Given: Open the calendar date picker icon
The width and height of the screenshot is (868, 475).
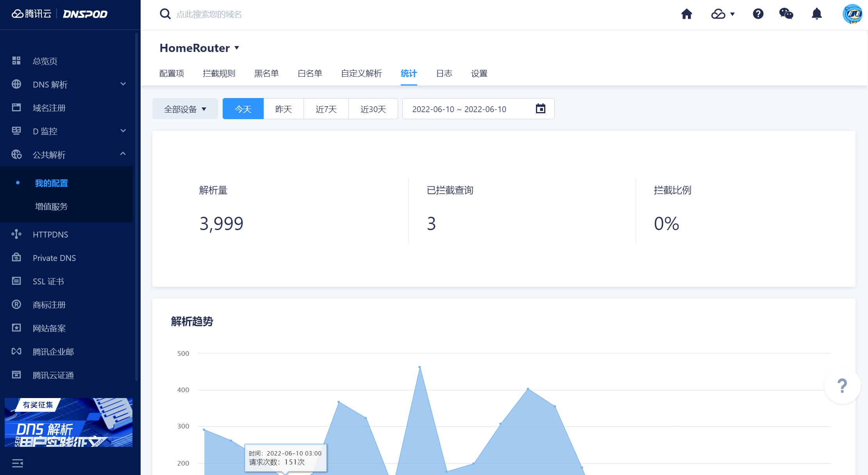Looking at the screenshot, I should (x=540, y=109).
